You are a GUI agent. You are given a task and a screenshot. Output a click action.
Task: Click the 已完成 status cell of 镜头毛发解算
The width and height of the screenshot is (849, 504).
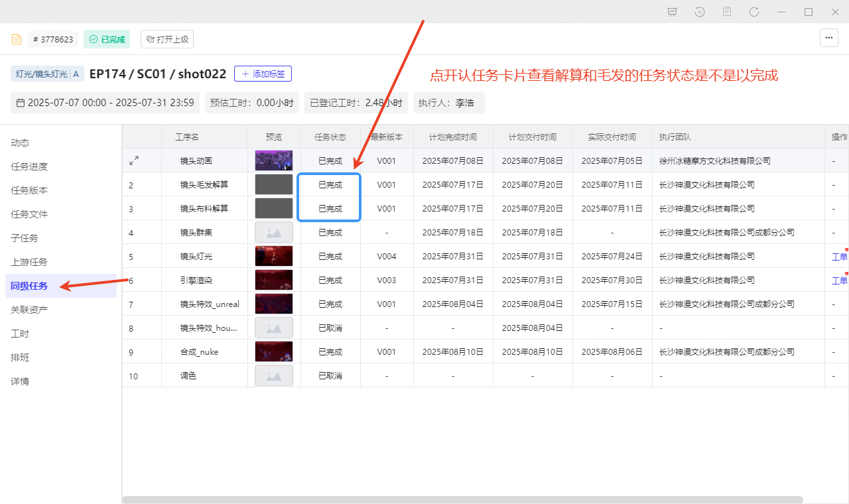point(330,185)
